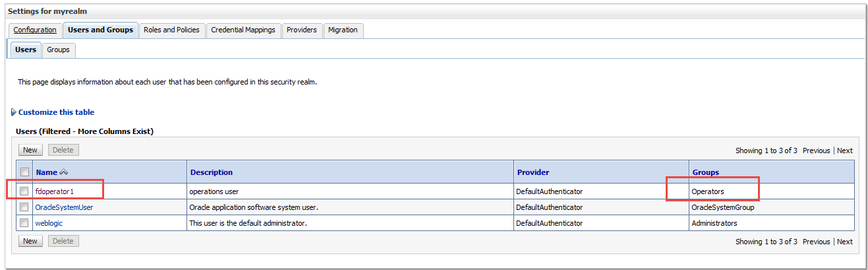Open the Credential Mappings tab

[243, 30]
